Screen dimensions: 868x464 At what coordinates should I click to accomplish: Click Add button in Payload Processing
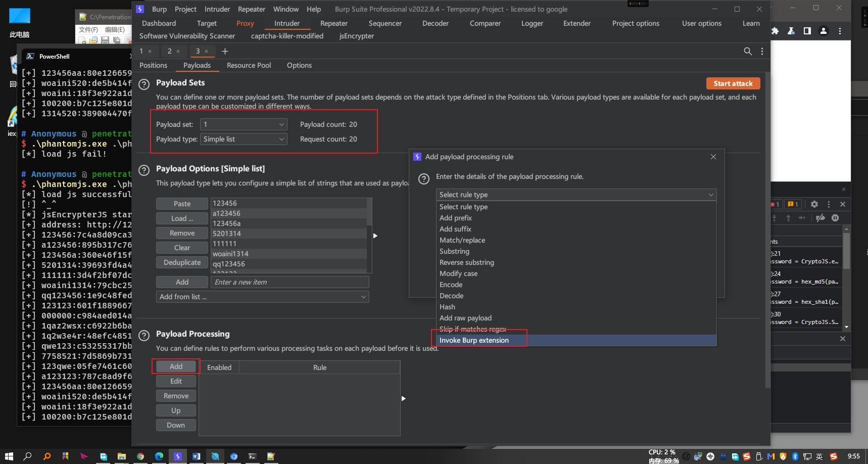[x=176, y=366]
